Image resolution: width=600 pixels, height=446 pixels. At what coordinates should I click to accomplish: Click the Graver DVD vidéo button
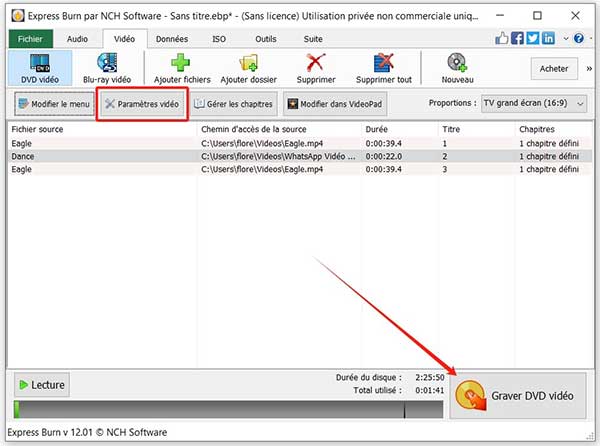point(518,396)
